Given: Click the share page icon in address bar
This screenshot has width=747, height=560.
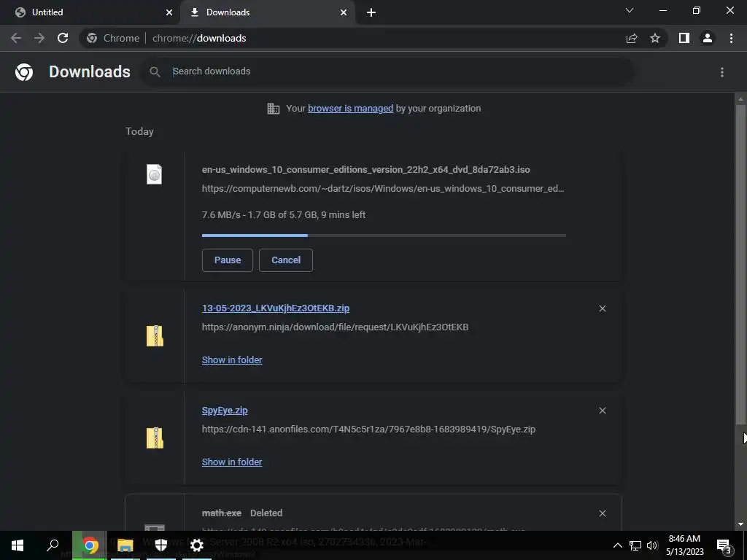Looking at the screenshot, I should point(632,38).
